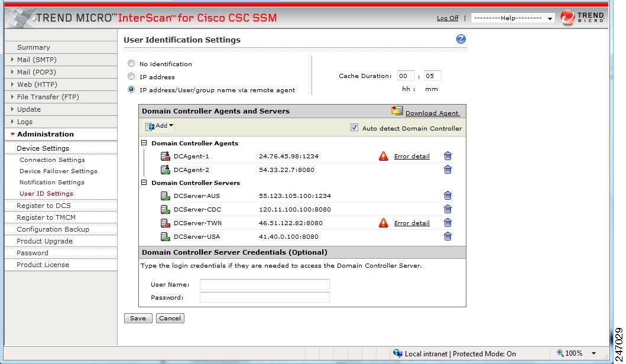
Task: Delete DCServer-CDC using its trash icon
Action: 447,209
